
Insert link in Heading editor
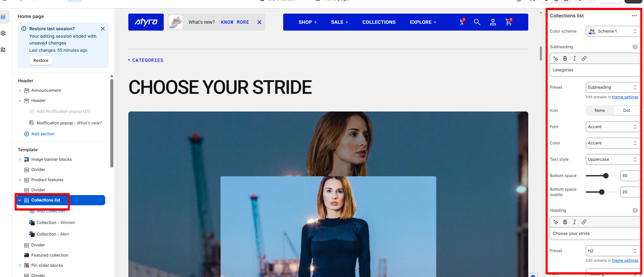pyautogui.click(x=584, y=222)
